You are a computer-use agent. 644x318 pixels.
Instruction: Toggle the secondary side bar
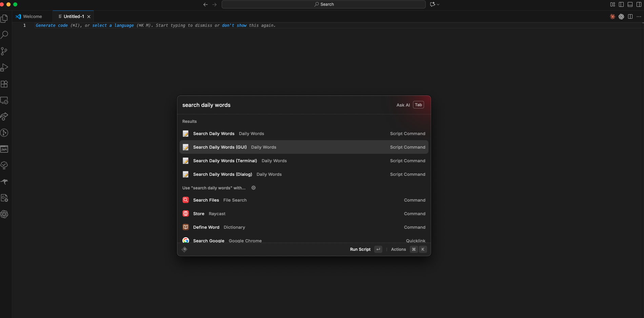tap(639, 4)
